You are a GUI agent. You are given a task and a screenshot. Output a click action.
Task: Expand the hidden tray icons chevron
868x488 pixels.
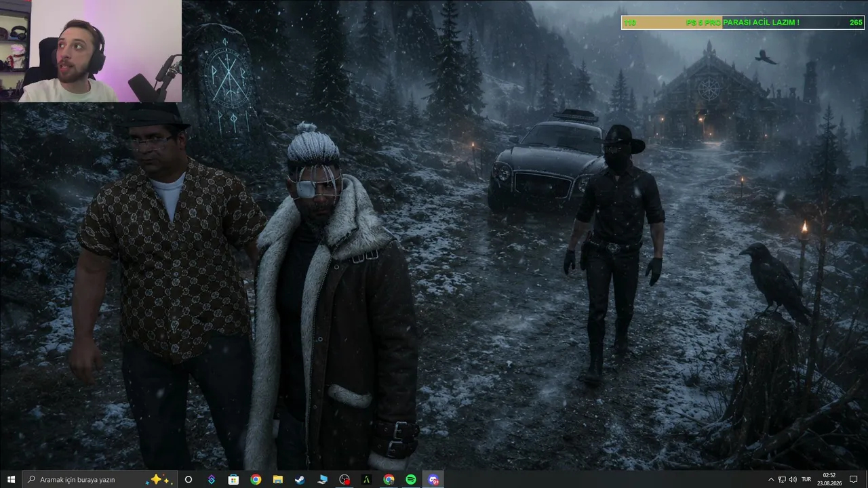[770, 479]
